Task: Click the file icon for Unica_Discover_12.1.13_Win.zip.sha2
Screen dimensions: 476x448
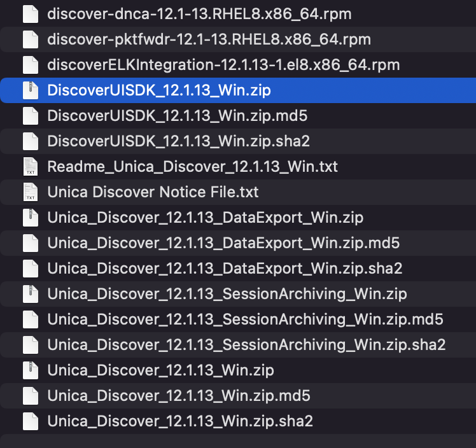Action: coord(31,422)
